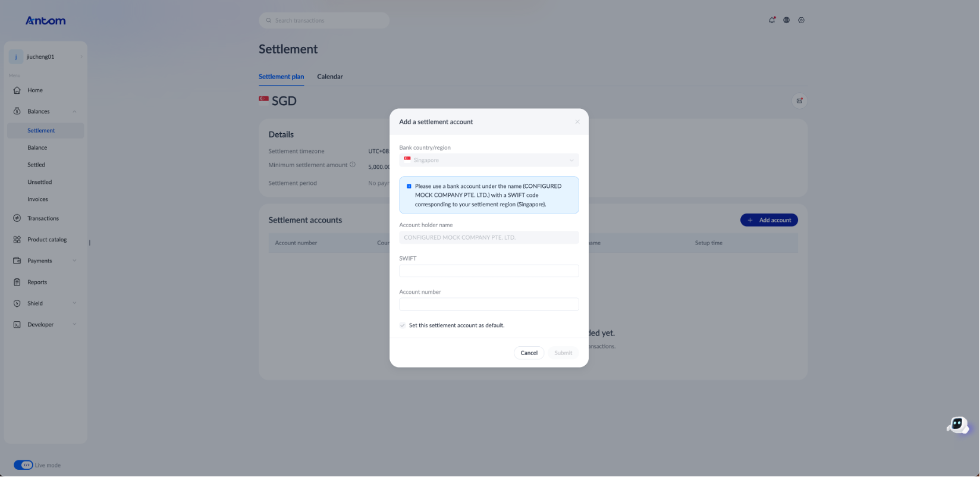The image size is (980, 477).
Task: Open the Unsettled menu item
Action: click(x=39, y=182)
